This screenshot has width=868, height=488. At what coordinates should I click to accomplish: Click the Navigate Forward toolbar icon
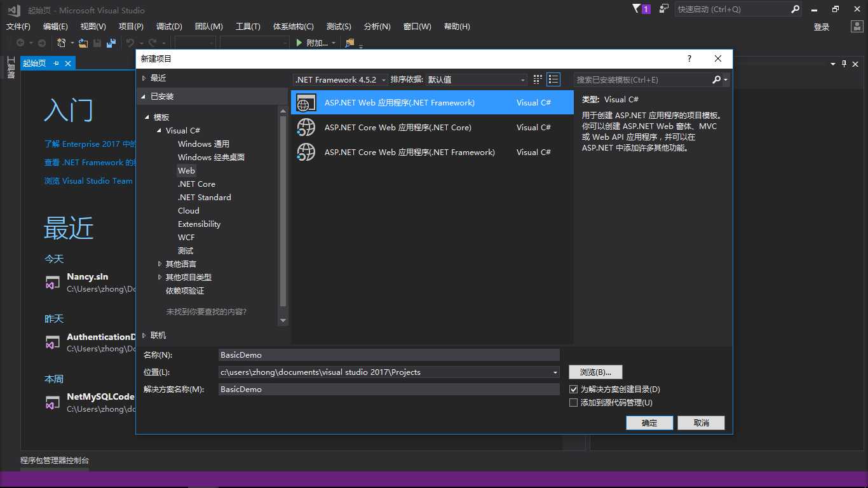click(x=42, y=43)
